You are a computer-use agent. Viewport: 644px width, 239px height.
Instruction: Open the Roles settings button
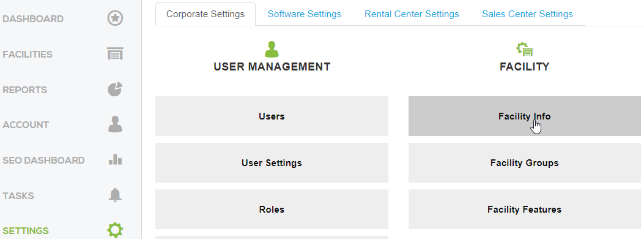(x=272, y=209)
